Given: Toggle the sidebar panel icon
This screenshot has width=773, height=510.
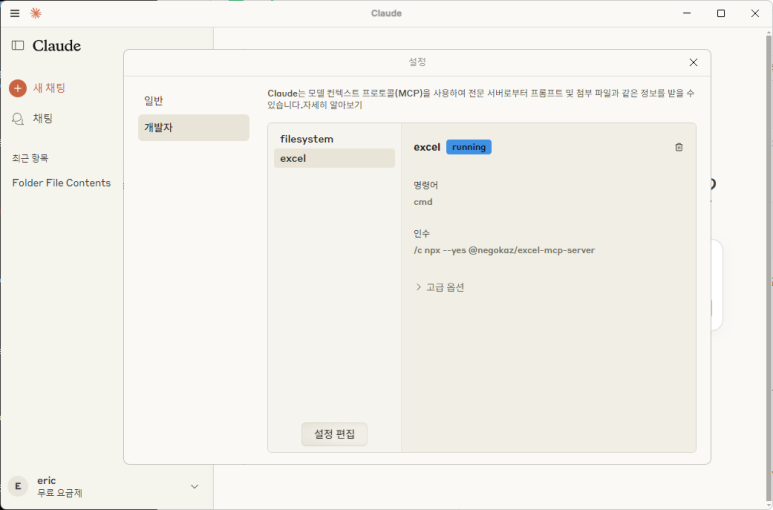Looking at the screenshot, I should (18, 46).
